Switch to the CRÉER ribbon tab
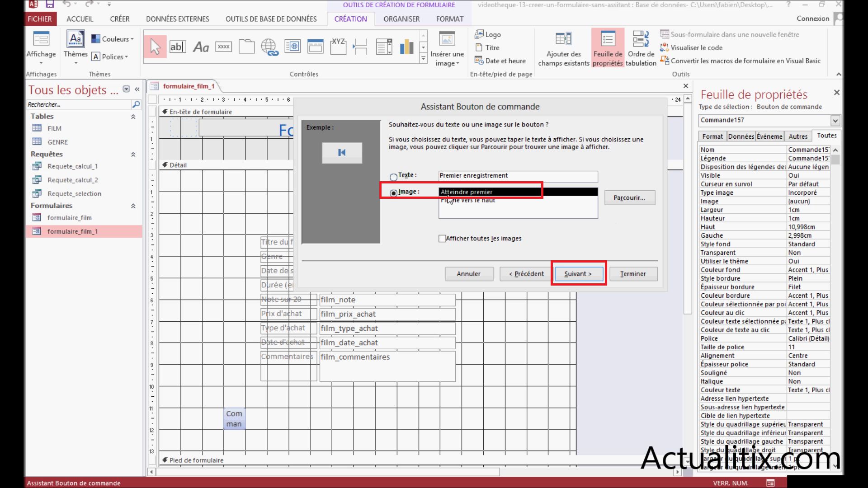This screenshot has width=868, height=488. point(120,19)
